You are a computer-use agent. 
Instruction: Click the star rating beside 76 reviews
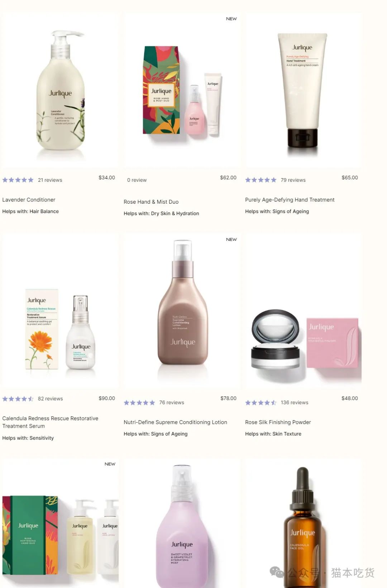coord(139,403)
